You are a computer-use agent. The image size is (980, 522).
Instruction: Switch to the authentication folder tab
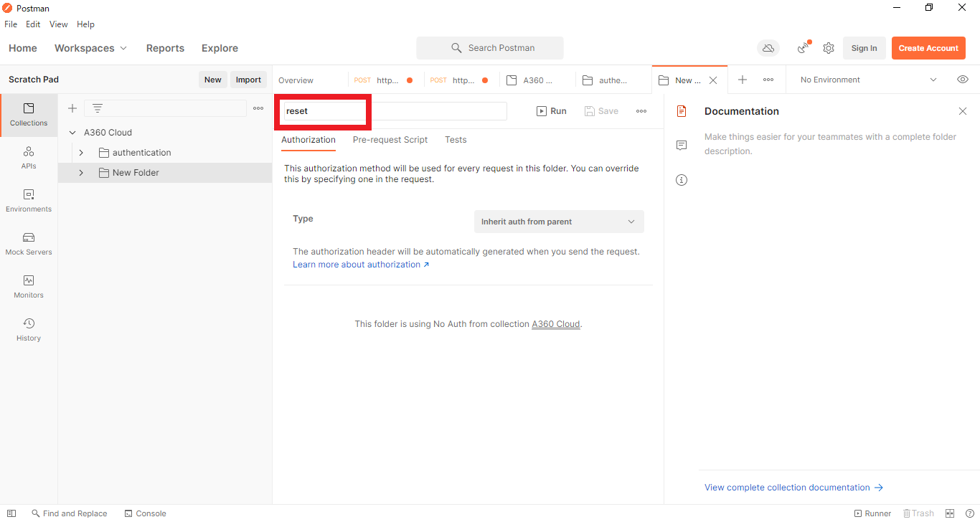tap(613, 80)
